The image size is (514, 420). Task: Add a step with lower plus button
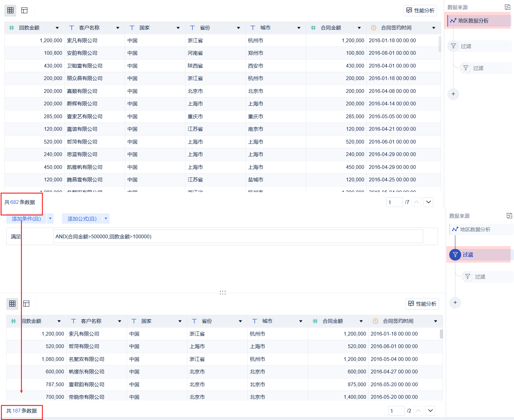coord(455,302)
